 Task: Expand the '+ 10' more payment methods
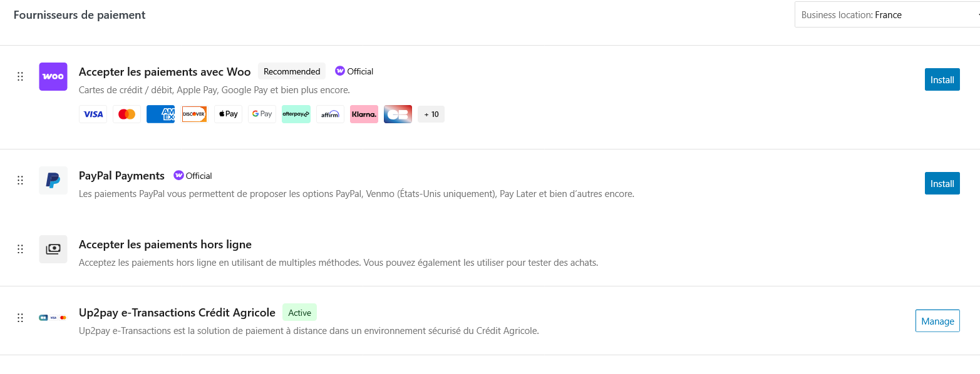tap(431, 114)
